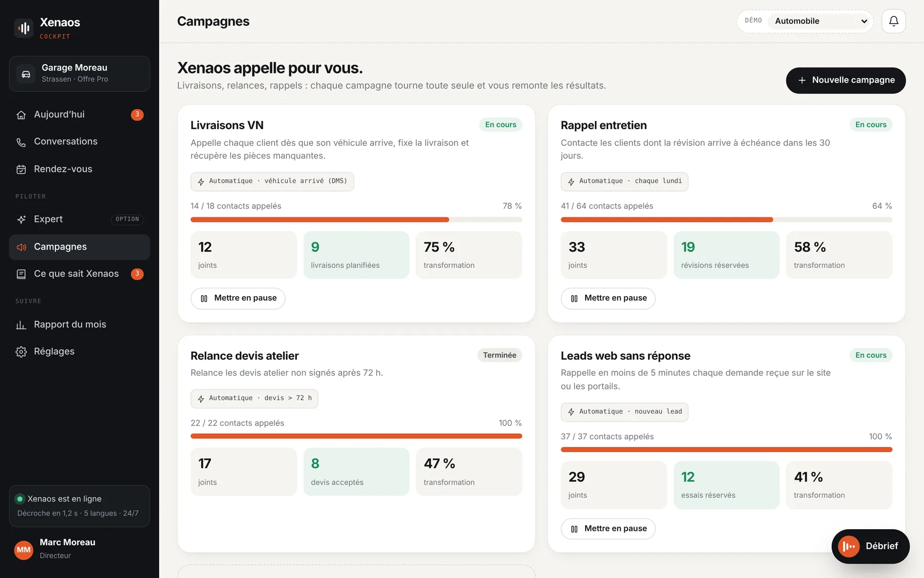The height and width of the screenshot is (578, 924).
Task: Open the Automobile demo dropdown
Action: pyautogui.click(x=820, y=21)
